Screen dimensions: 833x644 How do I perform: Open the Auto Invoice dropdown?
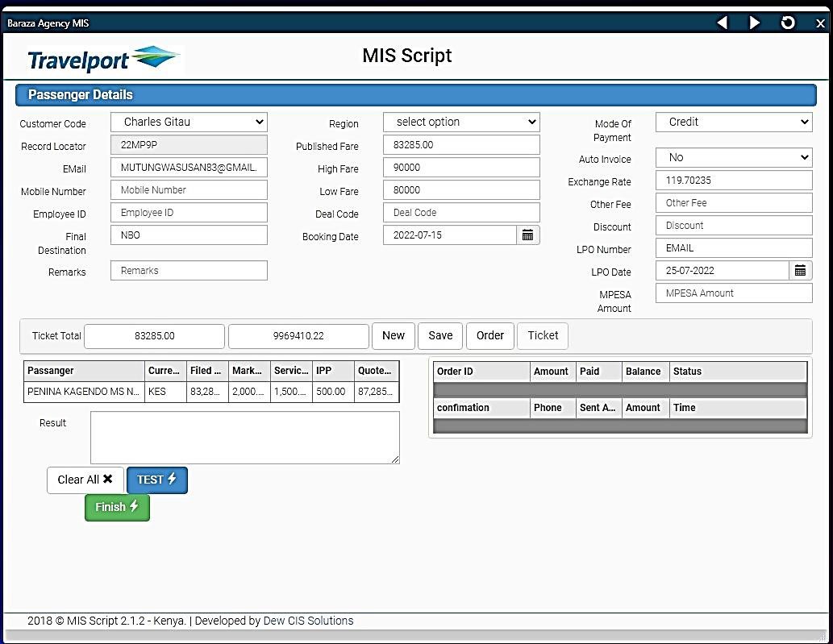(734, 158)
